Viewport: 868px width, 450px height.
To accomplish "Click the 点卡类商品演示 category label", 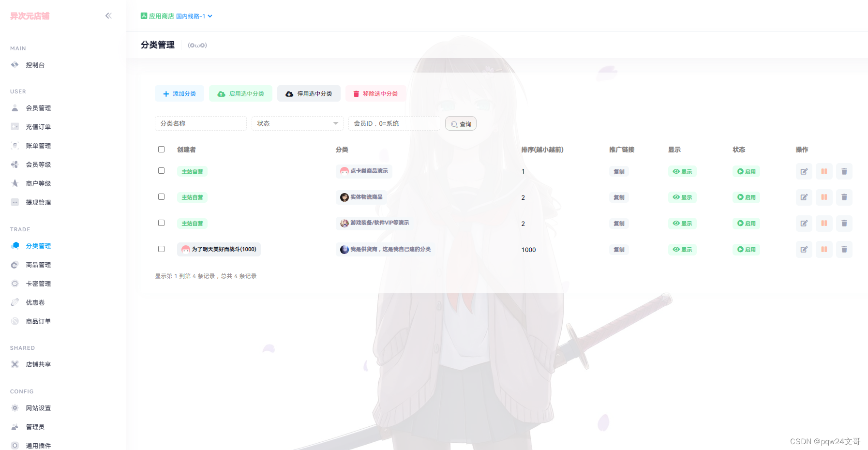I will [x=364, y=171].
